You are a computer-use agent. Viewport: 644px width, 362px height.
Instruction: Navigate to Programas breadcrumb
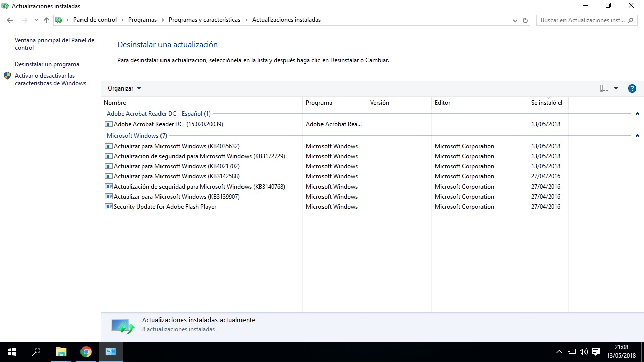pos(142,20)
